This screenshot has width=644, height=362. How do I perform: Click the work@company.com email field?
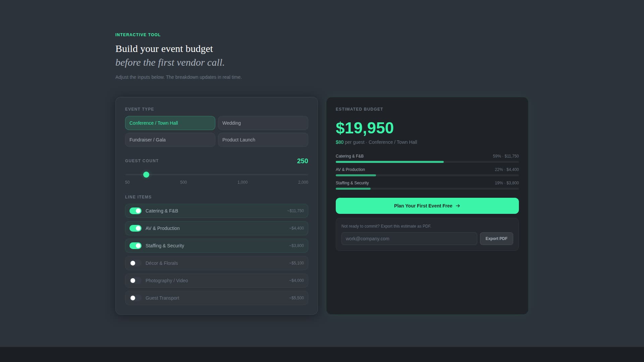tap(409, 239)
